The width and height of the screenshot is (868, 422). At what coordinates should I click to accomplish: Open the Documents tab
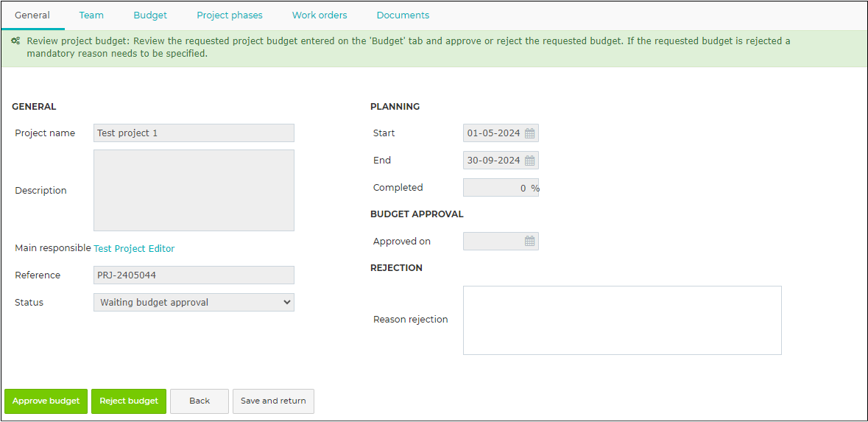[x=403, y=15]
